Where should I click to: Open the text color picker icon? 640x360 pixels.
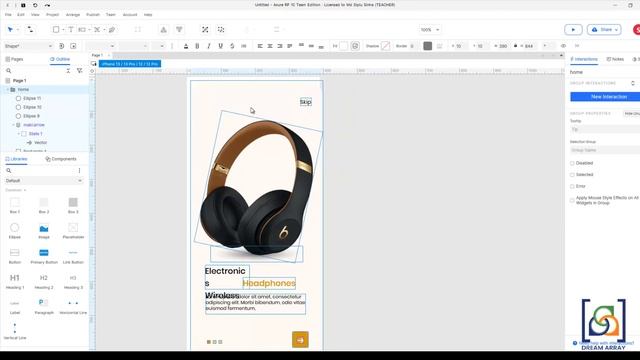[186, 46]
